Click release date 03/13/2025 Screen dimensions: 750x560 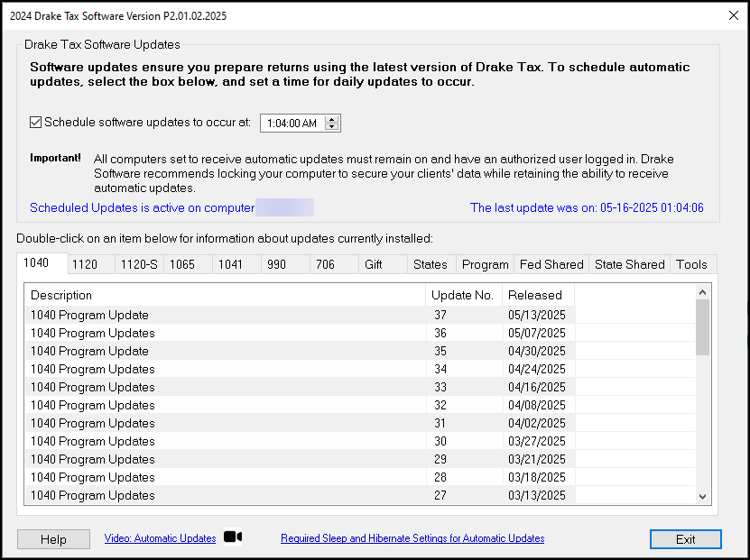tap(537, 495)
